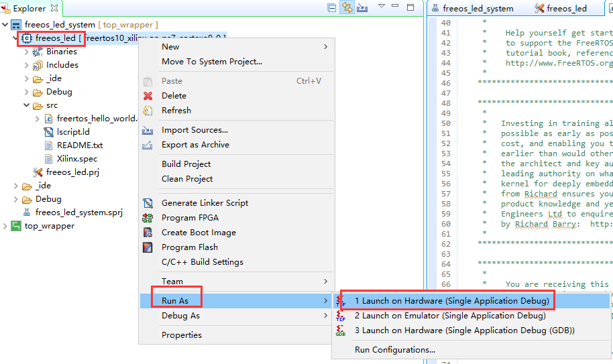
Task: Click the Program Flash icon
Action: (148, 247)
